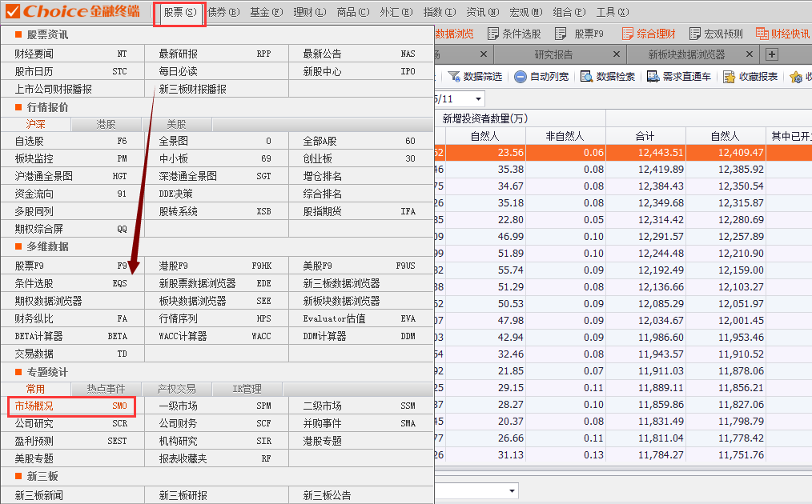Open the date dropdown arrow
This screenshot has height=504, width=812.
(x=479, y=98)
